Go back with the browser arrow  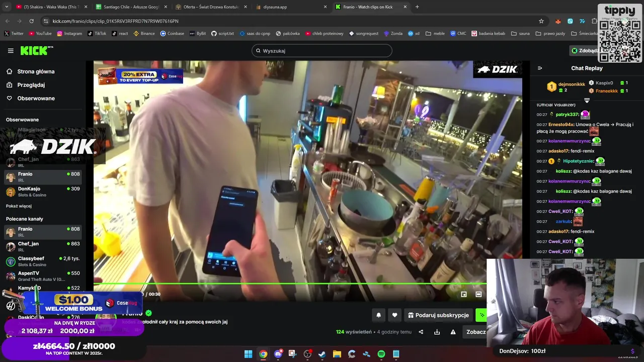[7, 21]
